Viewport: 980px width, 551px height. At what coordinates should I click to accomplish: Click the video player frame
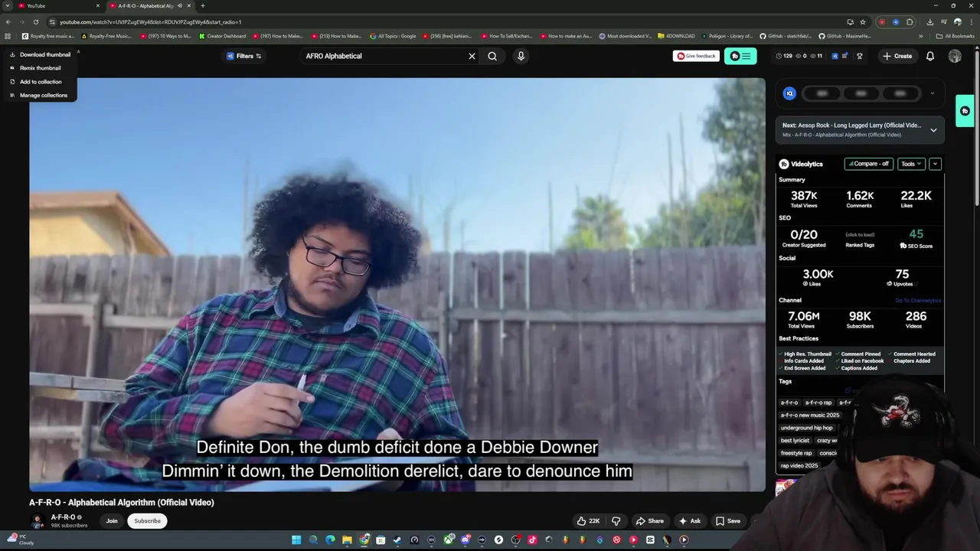coord(397,284)
